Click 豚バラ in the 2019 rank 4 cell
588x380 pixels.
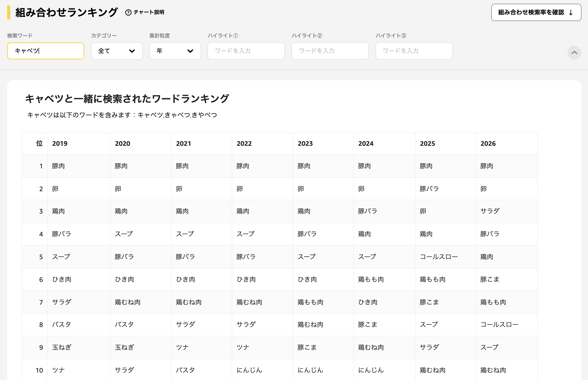[x=62, y=234]
